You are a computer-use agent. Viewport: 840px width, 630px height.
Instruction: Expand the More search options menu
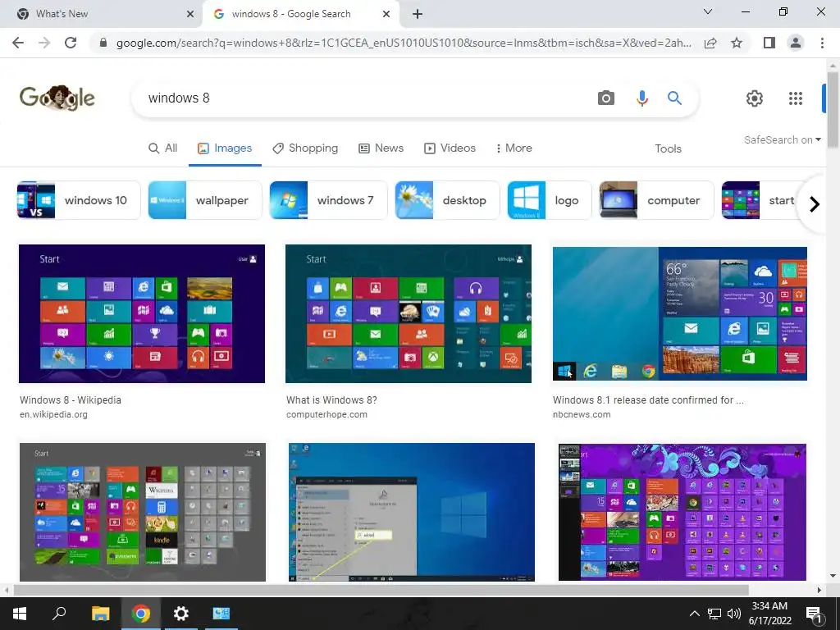pos(514,148)
